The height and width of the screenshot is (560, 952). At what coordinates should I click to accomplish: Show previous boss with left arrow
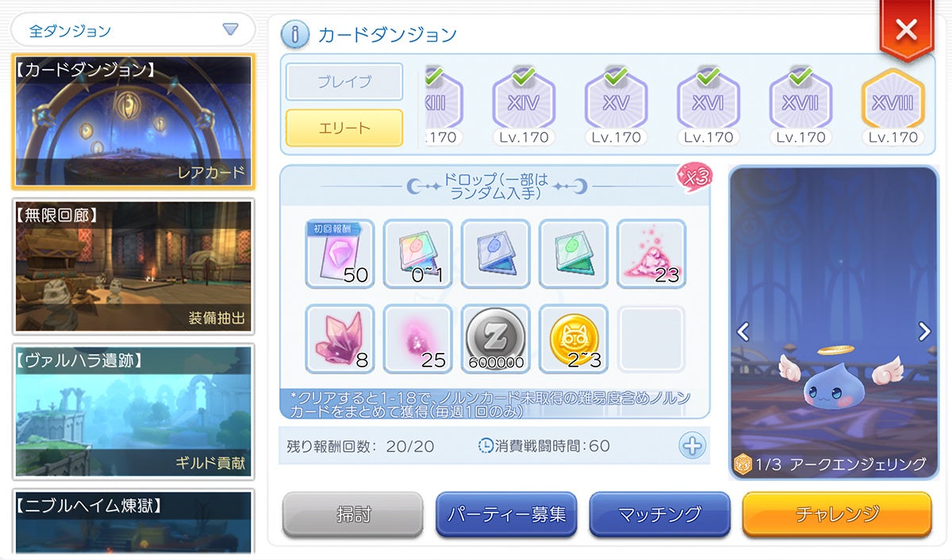[x=743, y=332]
